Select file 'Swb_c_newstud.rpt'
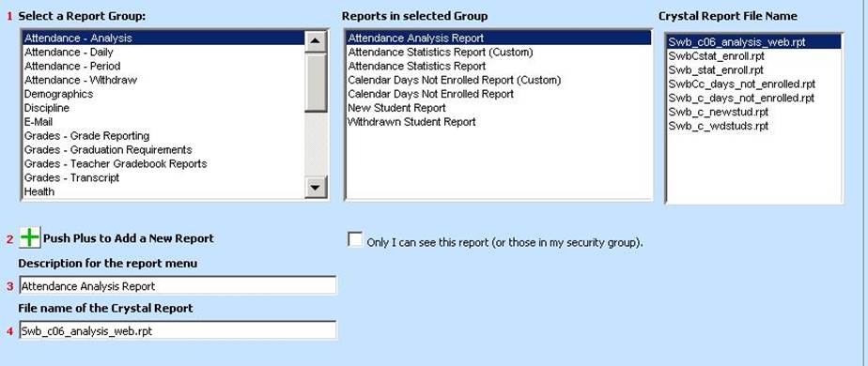 pos(754,112)
